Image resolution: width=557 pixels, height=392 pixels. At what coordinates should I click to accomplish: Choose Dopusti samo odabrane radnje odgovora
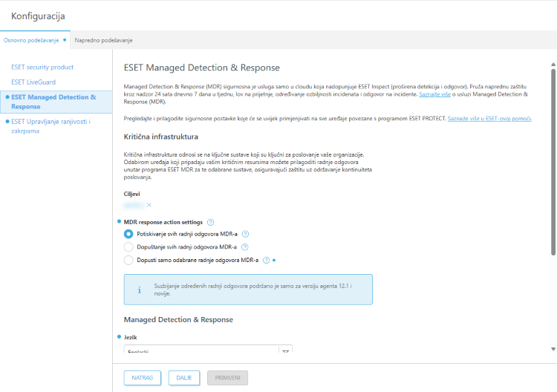tap(128, 261)
